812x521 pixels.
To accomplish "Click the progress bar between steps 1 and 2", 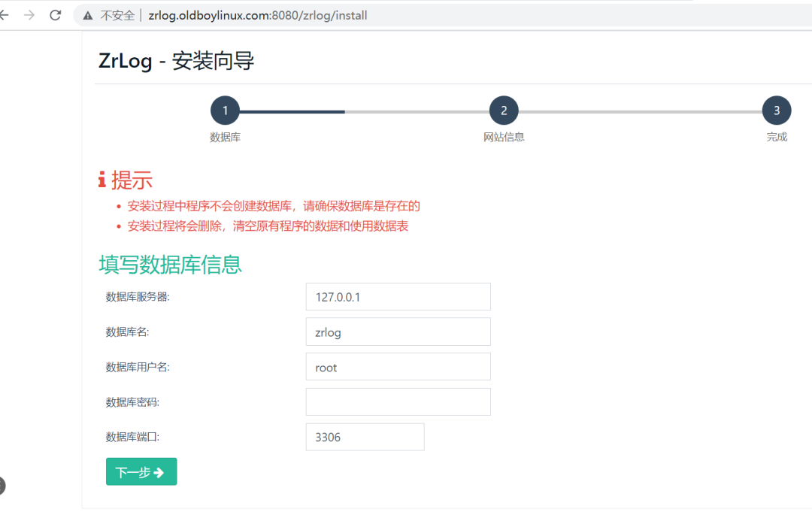I will click(x=365, y=111).
